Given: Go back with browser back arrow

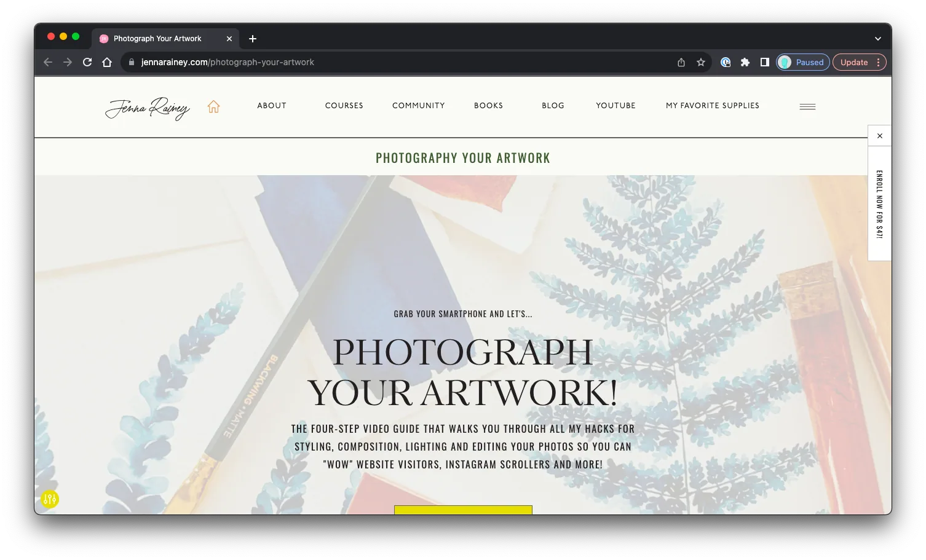Looking at the screenshot, I should coord(48,62).
